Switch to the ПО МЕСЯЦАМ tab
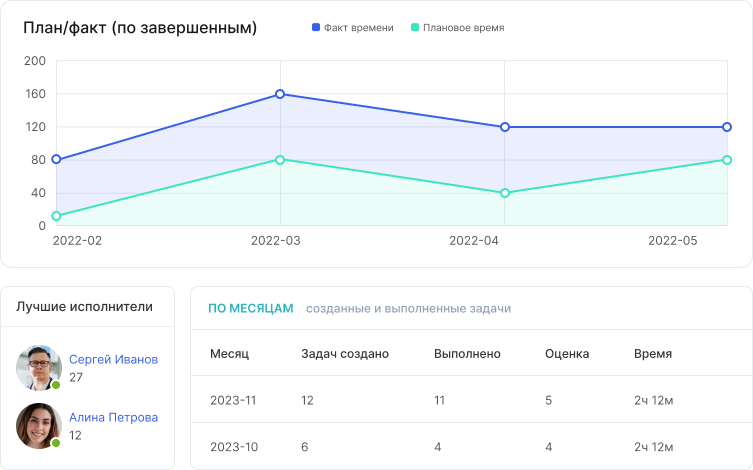This screenshot has height=470, width=753. pyautogui.click(x=250, y=309)
